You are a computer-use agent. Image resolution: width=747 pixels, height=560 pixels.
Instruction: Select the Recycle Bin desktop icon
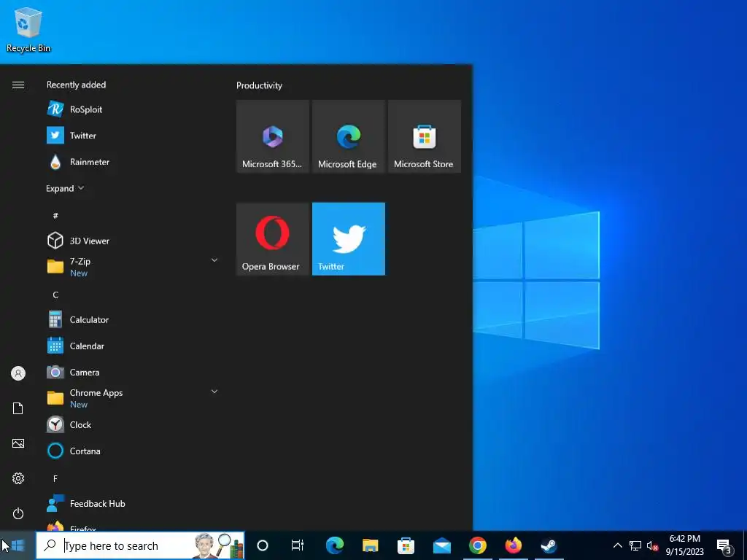(x=28, y=29)
